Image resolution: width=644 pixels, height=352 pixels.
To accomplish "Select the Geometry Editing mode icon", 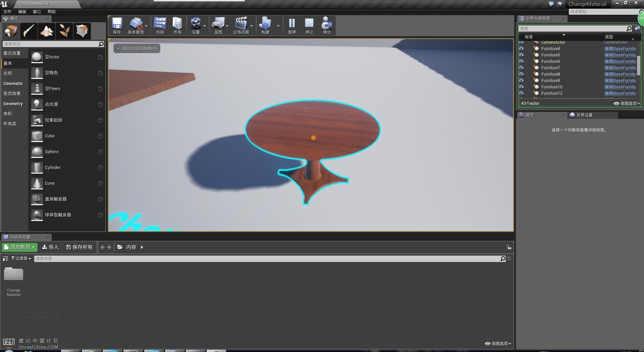I will click(82, 31).
